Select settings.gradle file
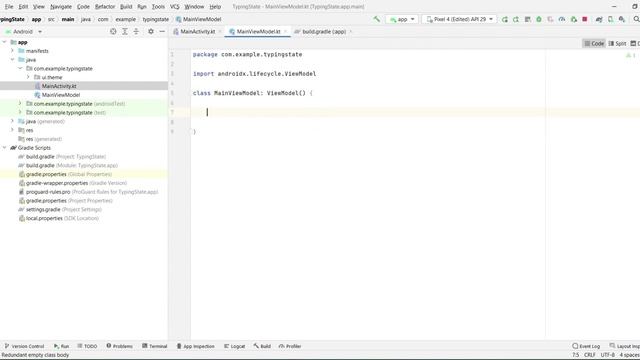The width and height of the screenshot is (640, 360). coord(60,209)
